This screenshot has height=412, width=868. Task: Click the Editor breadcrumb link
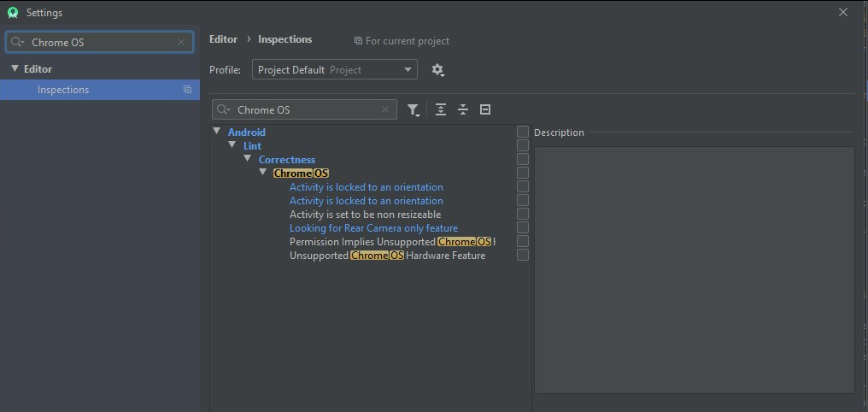point(223,39)
